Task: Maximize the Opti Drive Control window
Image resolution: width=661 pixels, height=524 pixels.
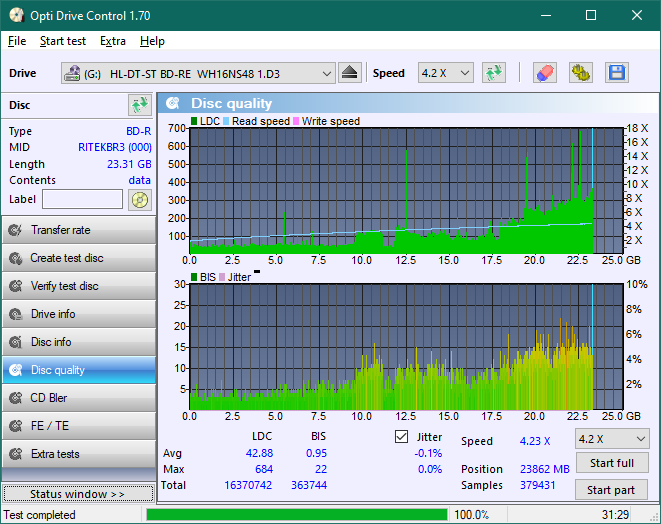Action: (591, 16)
